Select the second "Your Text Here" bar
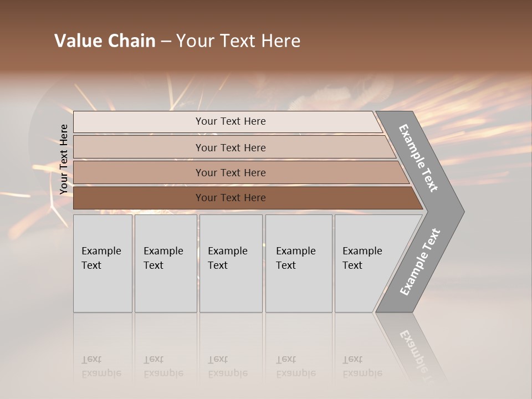The width and height of the screenshot is (532, 399). click(230, 147)
